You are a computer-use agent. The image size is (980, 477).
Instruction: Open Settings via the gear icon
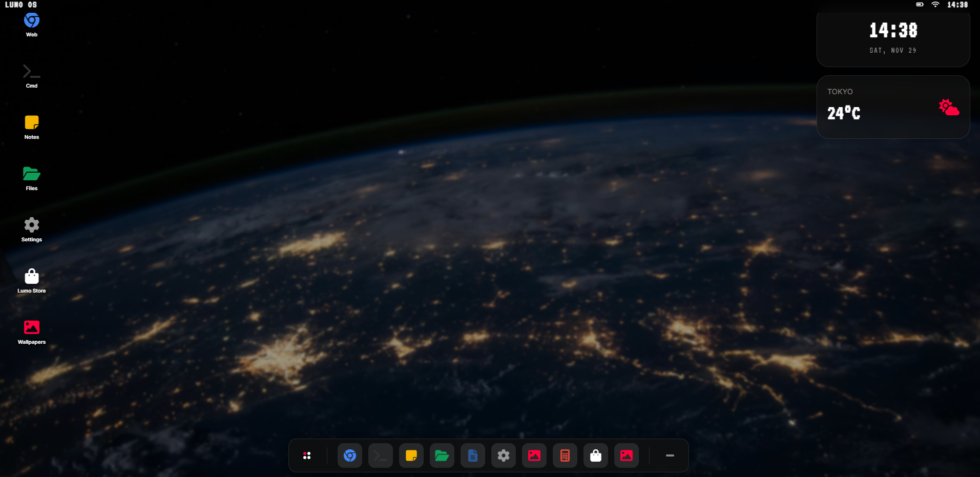(503, 455)
